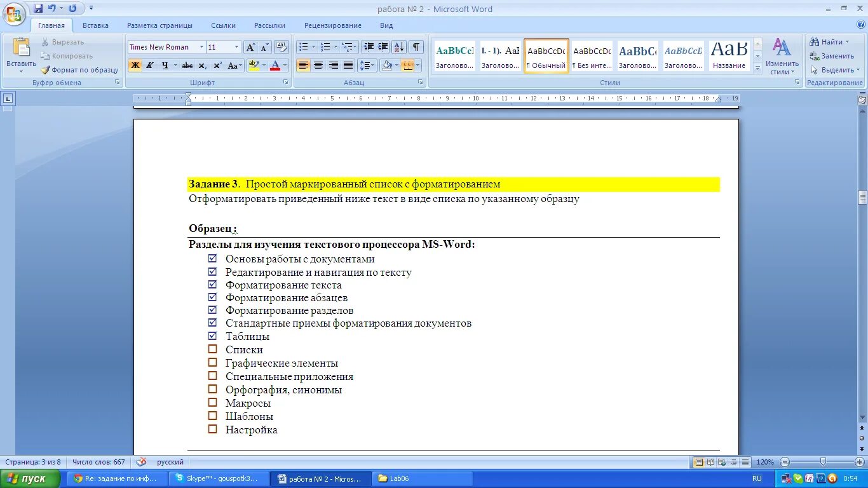Image resolution: width=868 pixels, height=488 pixels.
Task: Toggle italic formatting (К)
Action: [x=150, y=65]
